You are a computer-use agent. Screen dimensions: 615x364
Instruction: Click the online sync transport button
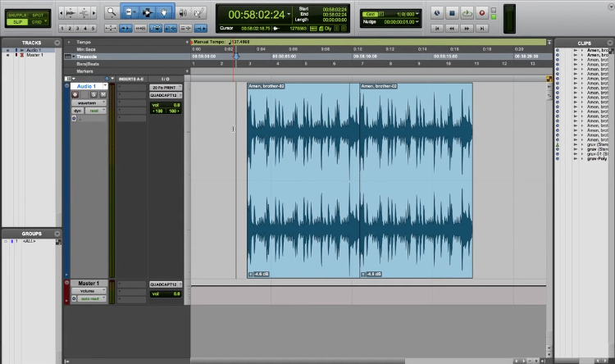tap(436, 13)
